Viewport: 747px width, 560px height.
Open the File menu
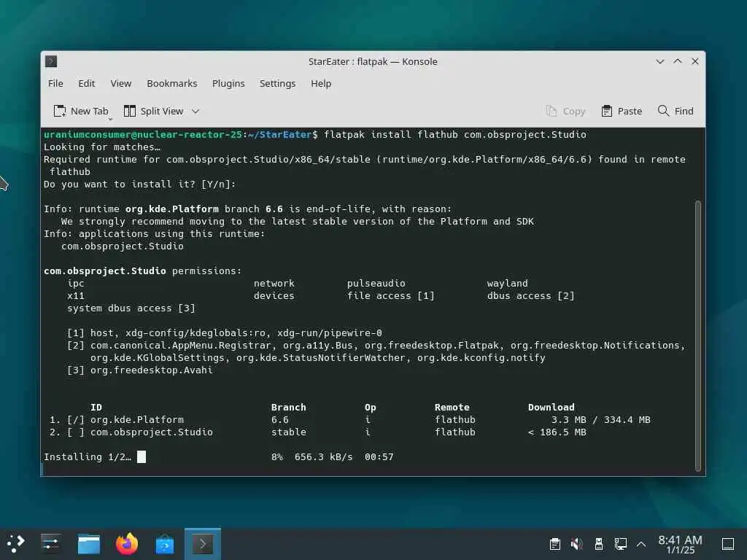pos(55,83)
